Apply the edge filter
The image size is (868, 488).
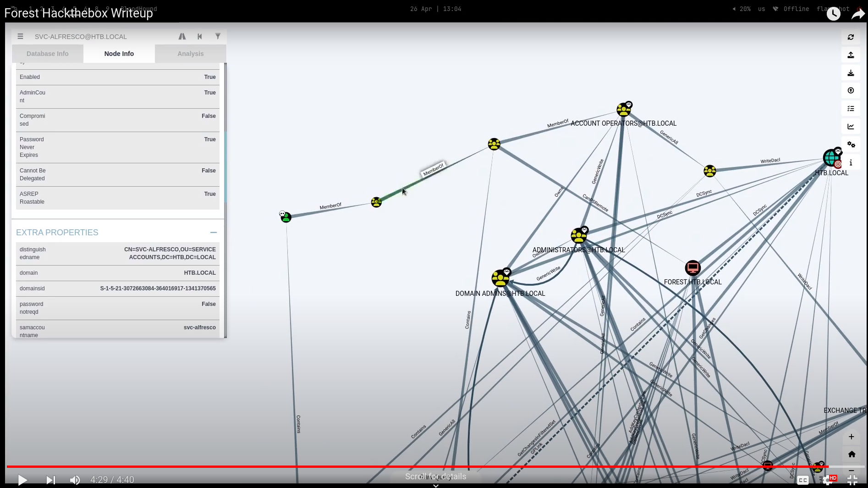(x=218, y=36)
